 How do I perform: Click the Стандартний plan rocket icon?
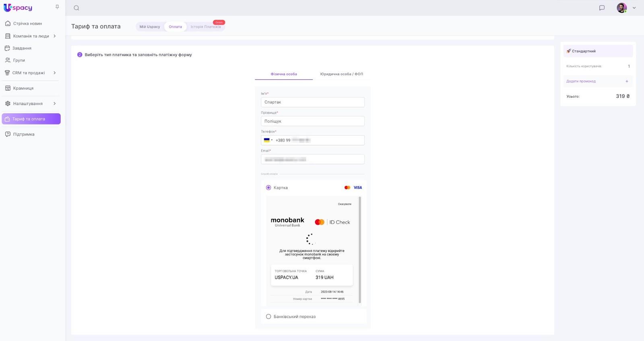[x=568, y=51]
